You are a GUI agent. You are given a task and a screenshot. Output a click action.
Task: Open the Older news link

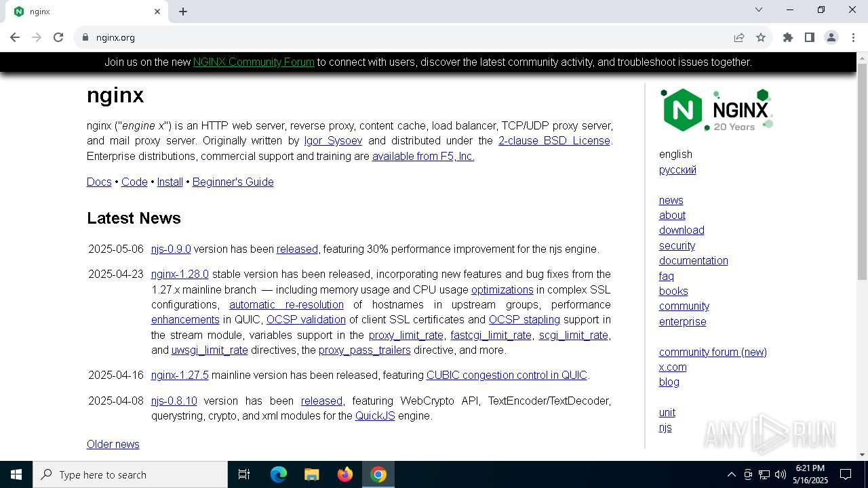coord(113,444)
